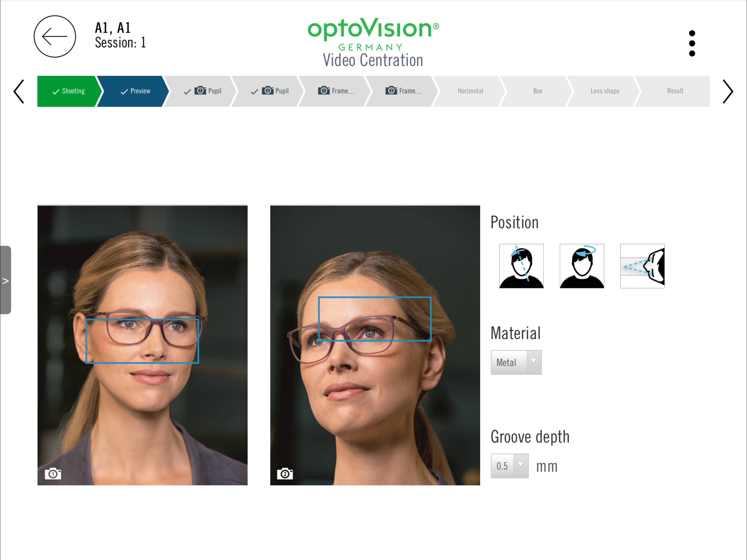The width and height of the screenshot is (747, 560).
Task: Switch to the Preview step
Action: point(134,91)
